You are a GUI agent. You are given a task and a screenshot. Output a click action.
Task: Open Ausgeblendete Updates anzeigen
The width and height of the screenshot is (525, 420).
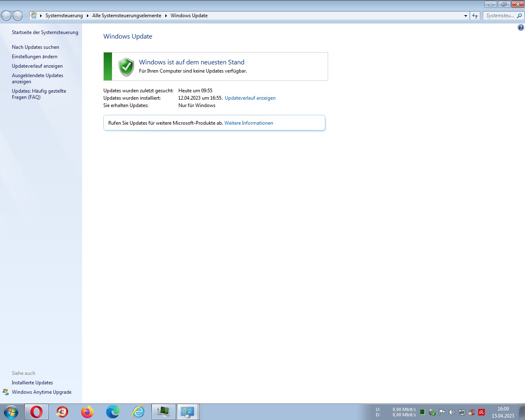tap(37, 78)
